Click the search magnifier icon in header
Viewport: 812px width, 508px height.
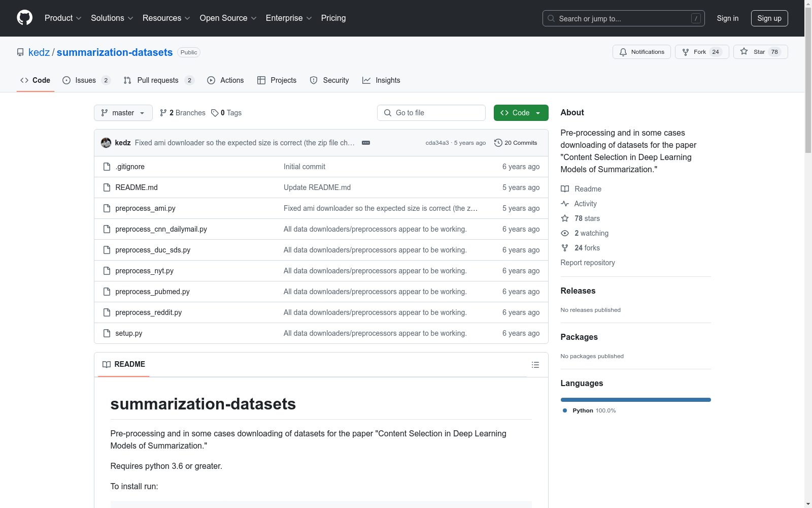point(551,18)
